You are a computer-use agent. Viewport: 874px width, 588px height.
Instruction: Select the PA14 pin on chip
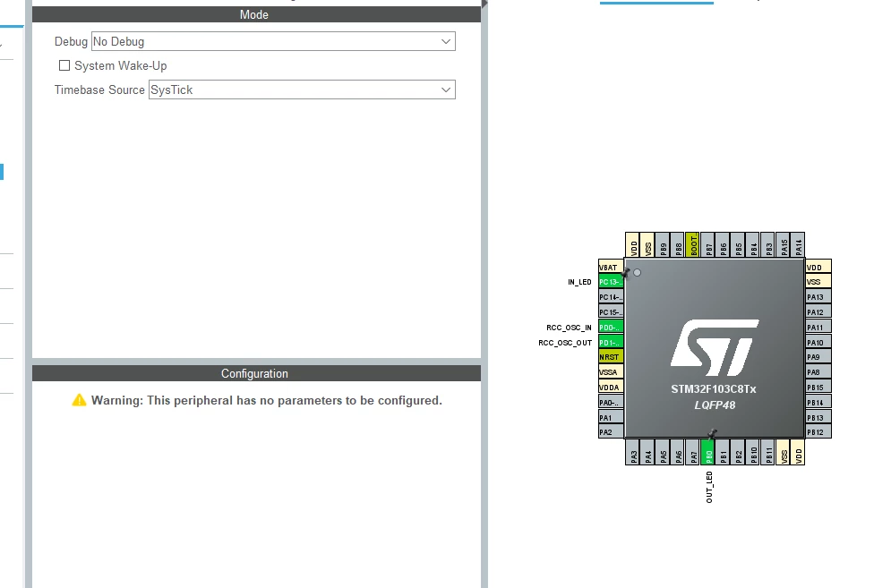pos(798,245)
